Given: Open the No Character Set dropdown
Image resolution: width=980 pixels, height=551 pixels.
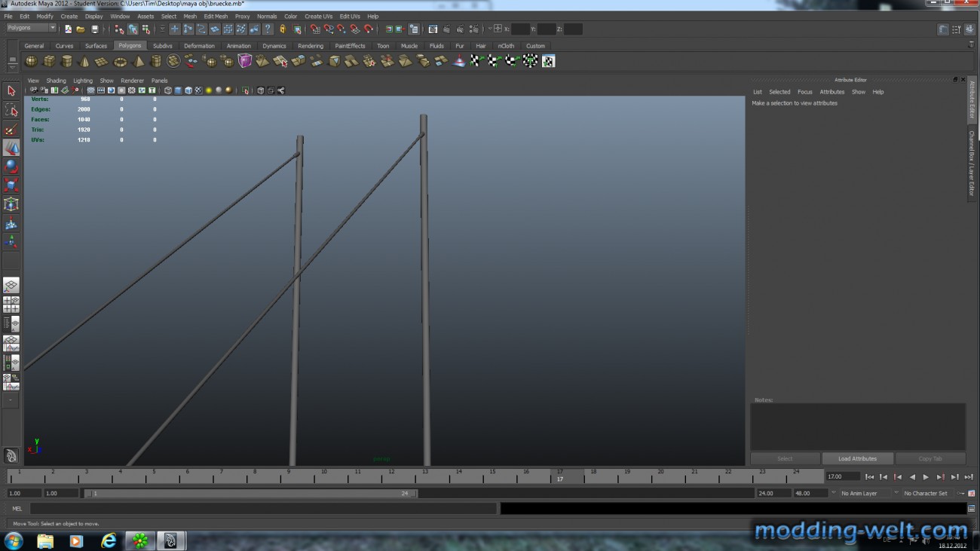Looking at the screenshot, I should 926,493.
